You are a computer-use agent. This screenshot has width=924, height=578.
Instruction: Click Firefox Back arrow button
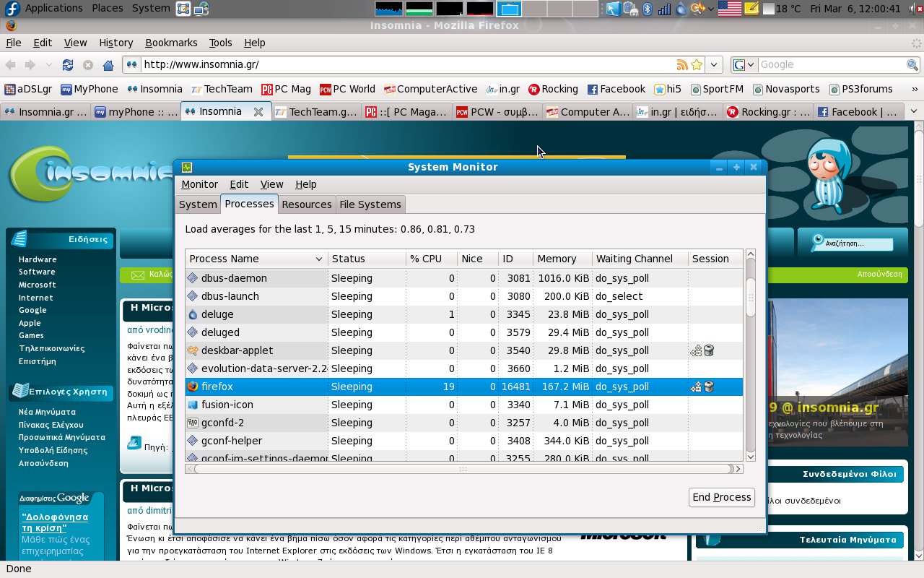[12, 64]
